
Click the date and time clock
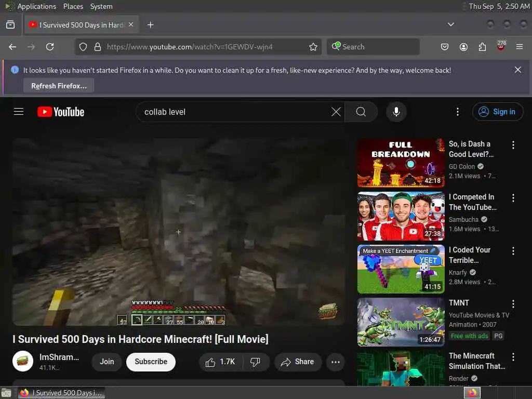pos(499,6)
